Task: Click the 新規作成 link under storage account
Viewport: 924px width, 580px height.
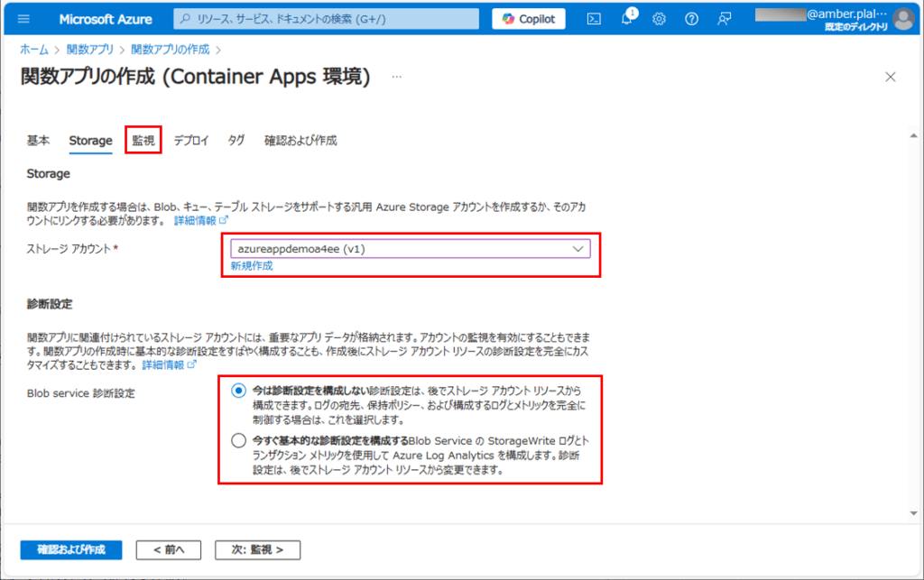Action: [251, 266]
